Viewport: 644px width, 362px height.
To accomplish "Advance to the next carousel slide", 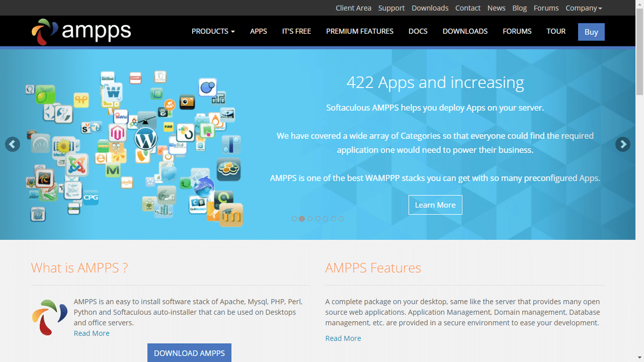I will (623, 144).
